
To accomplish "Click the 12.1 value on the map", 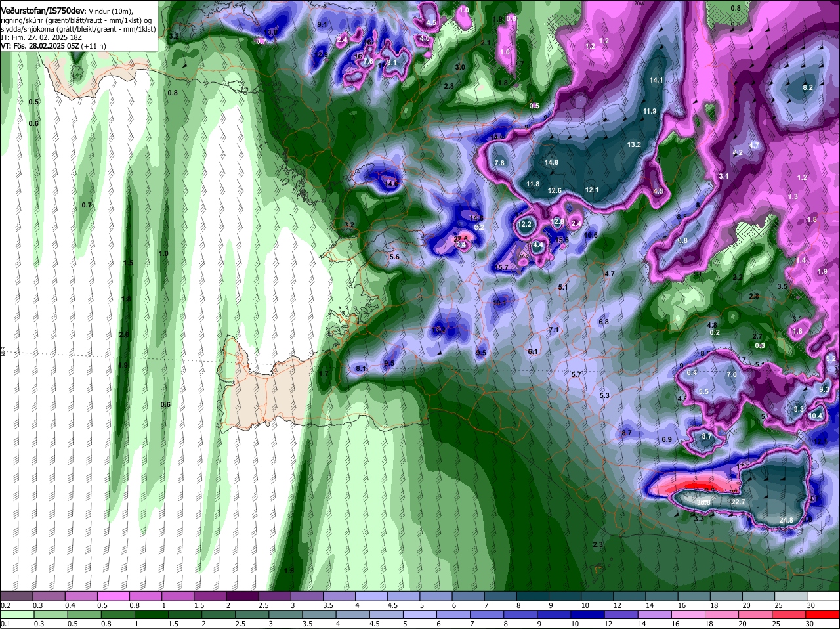I will pos(592,190).
